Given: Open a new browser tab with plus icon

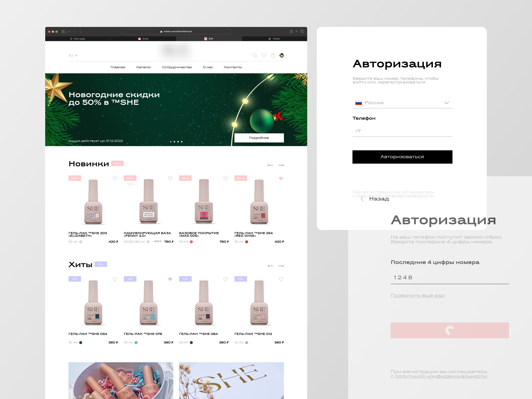Looking at the screenshot, I should click(297, 31).
